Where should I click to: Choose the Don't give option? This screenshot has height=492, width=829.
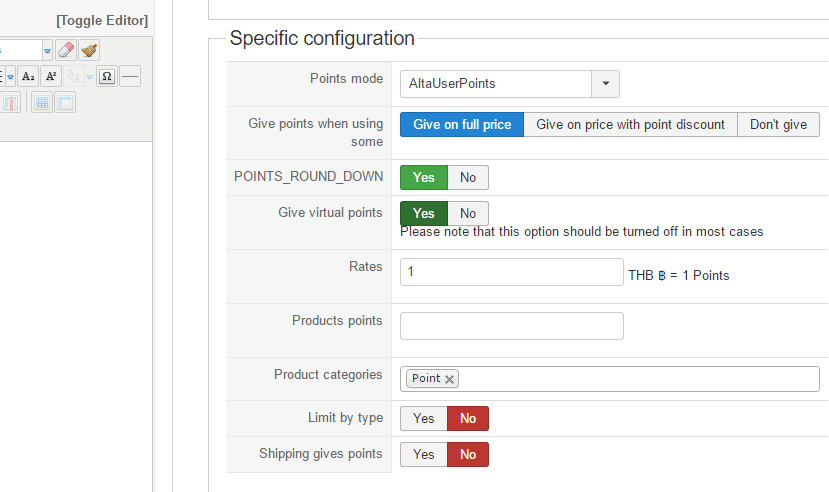pyautogui.click(x=778, y=125)
